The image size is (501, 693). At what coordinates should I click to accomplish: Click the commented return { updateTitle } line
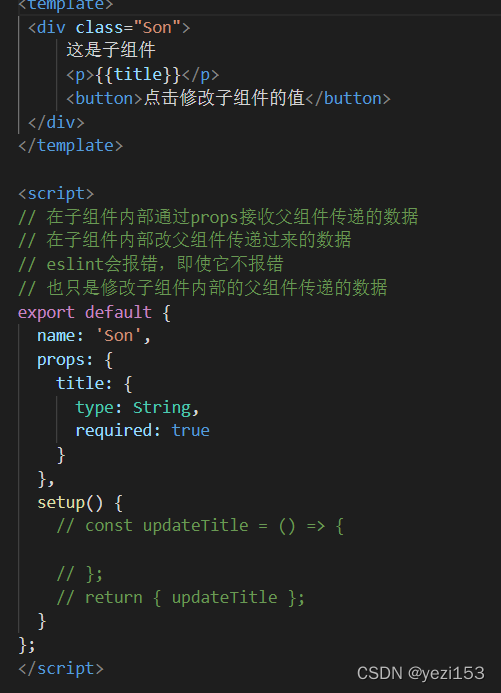(180, 598)
